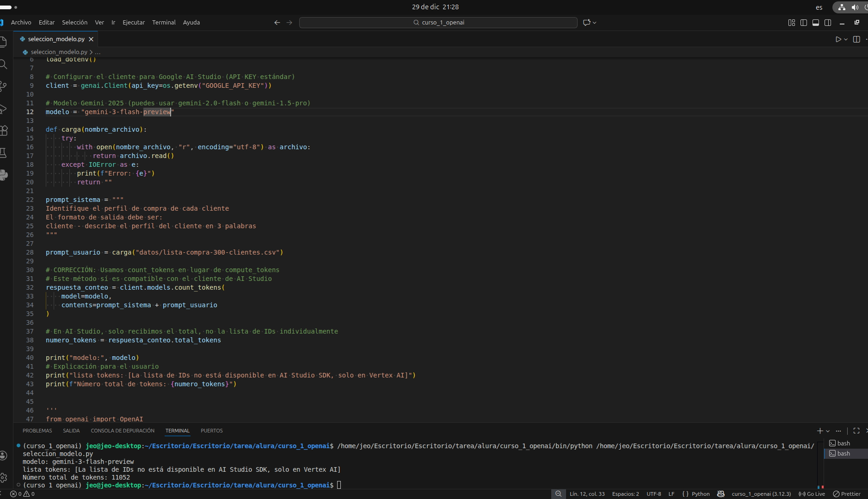The width and height of the screenshot is (868, 499).
Task: Open the Terminal menu in menu bar
Action: 164,22
